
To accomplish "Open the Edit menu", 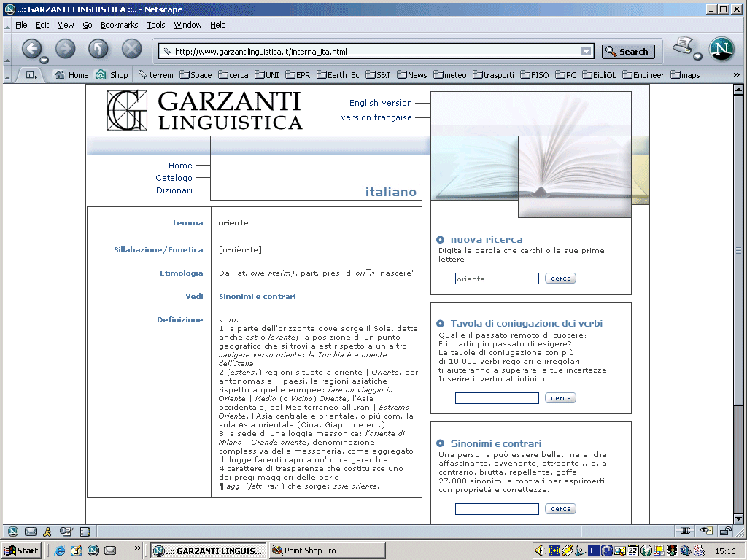I will (42, 25).
